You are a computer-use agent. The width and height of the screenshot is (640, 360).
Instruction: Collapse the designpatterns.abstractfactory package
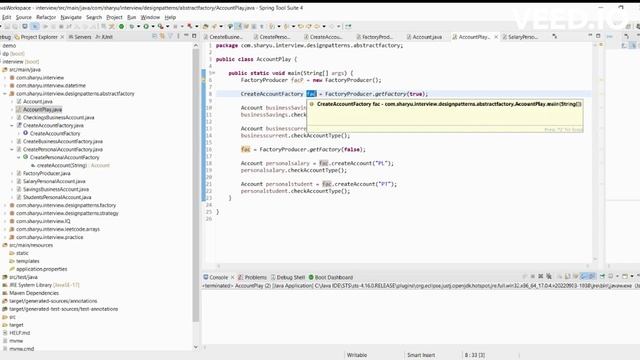pyautogui.click(x=5, y=93)
